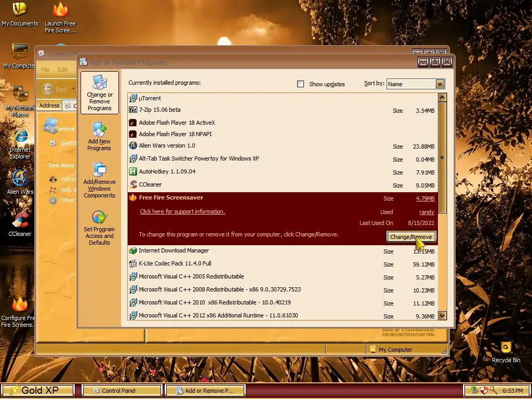Open Launch Free Fire Screensaver desktop icon
Screen dimensions: 532x399
tap(60, 17)
